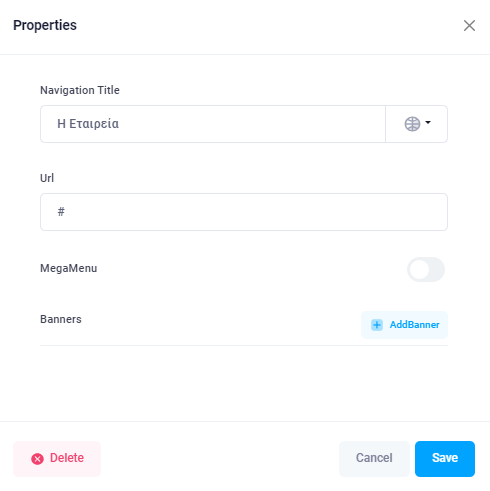Click the AddBanner button

click(x=404, y=325)
